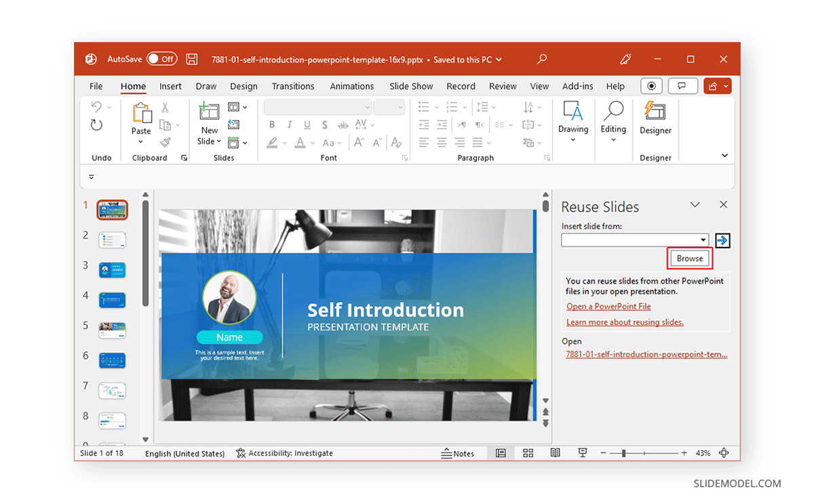The width and height of the screenshot is (814, 504).
Task: Click the Align Left icon
Action: (x=424, y=142)
